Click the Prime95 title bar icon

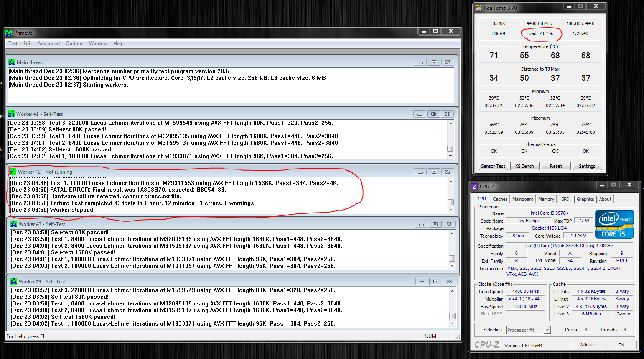(x=9, y=33)
